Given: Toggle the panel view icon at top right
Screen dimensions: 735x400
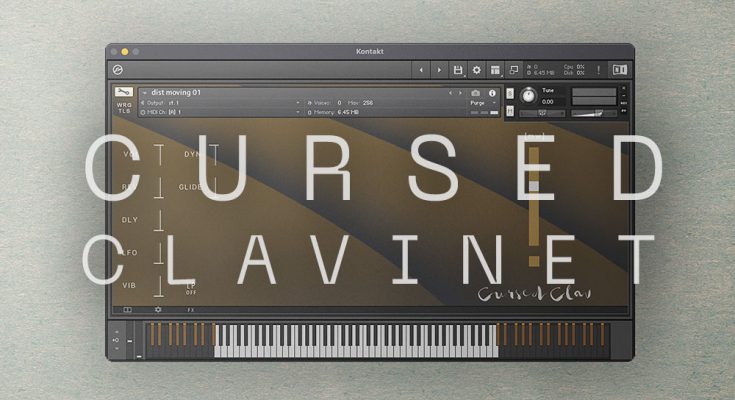Looking at the screenshot, I should [x=619, y=70].
